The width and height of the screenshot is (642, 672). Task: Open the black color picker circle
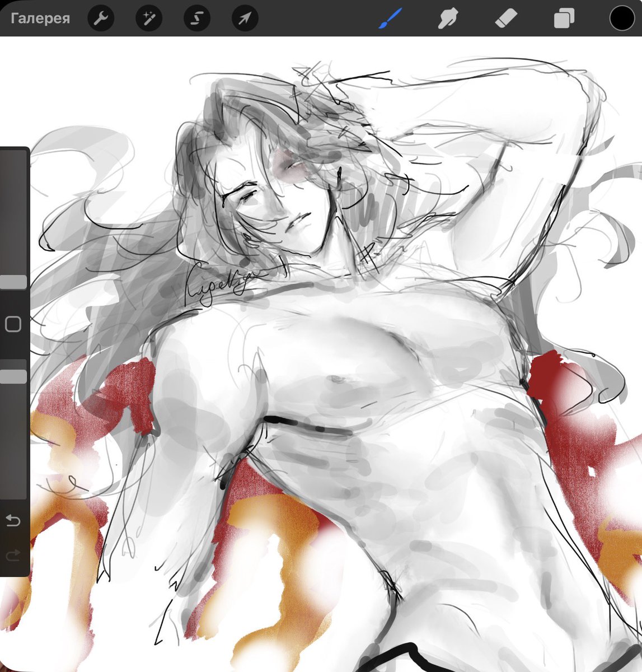click(x=622, y=18)
